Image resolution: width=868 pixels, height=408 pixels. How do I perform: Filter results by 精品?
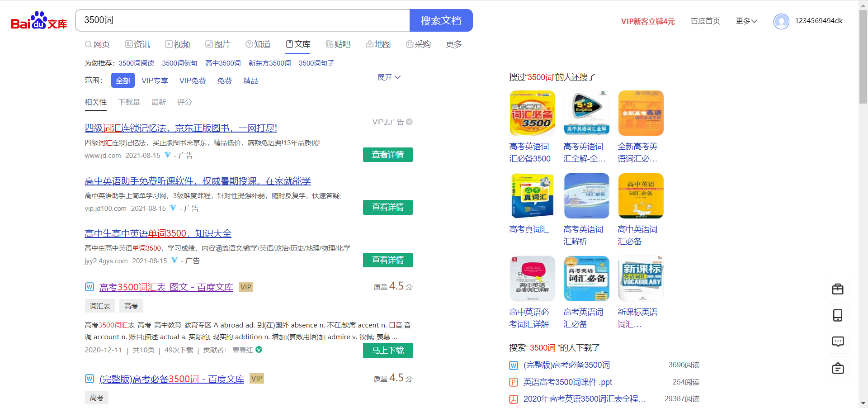coord(250,81)
